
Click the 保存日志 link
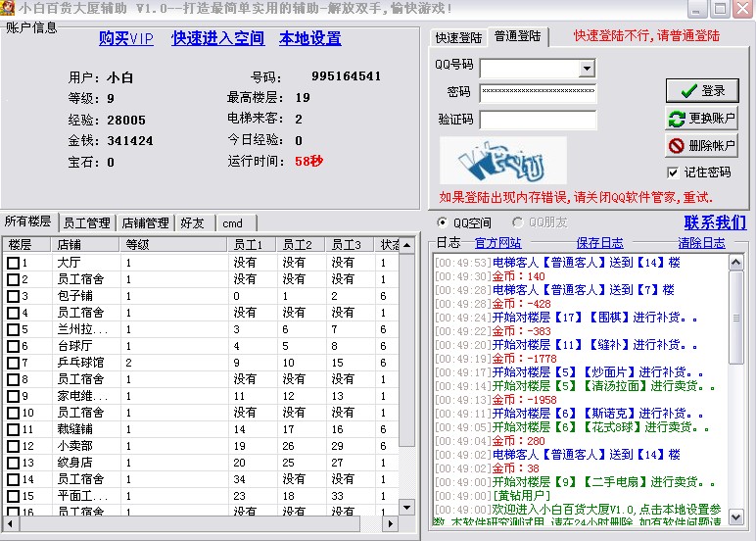[x=599, y=243]
